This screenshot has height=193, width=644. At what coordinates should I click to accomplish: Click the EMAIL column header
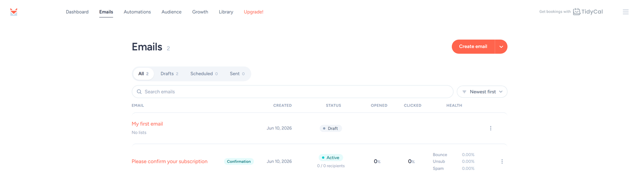coord(138,106)
